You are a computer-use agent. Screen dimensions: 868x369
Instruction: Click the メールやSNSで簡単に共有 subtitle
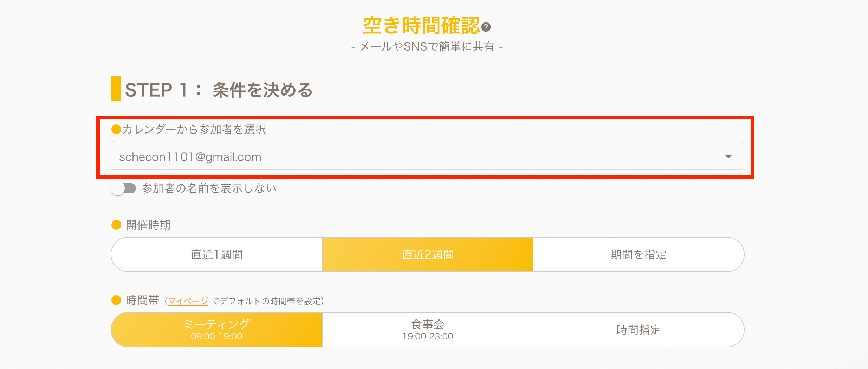427,46
